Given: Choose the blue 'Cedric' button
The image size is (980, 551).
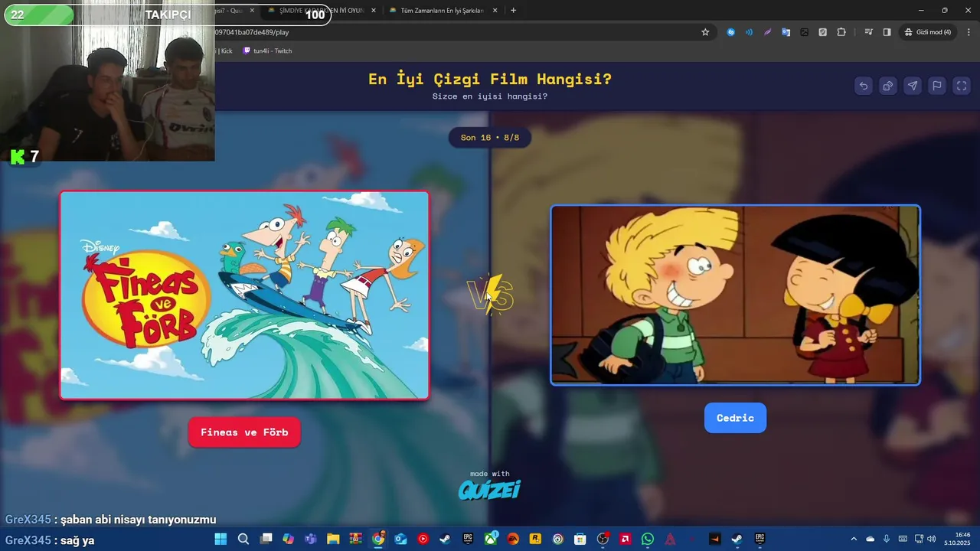Looking at the screenshot, I should point(735,418).
